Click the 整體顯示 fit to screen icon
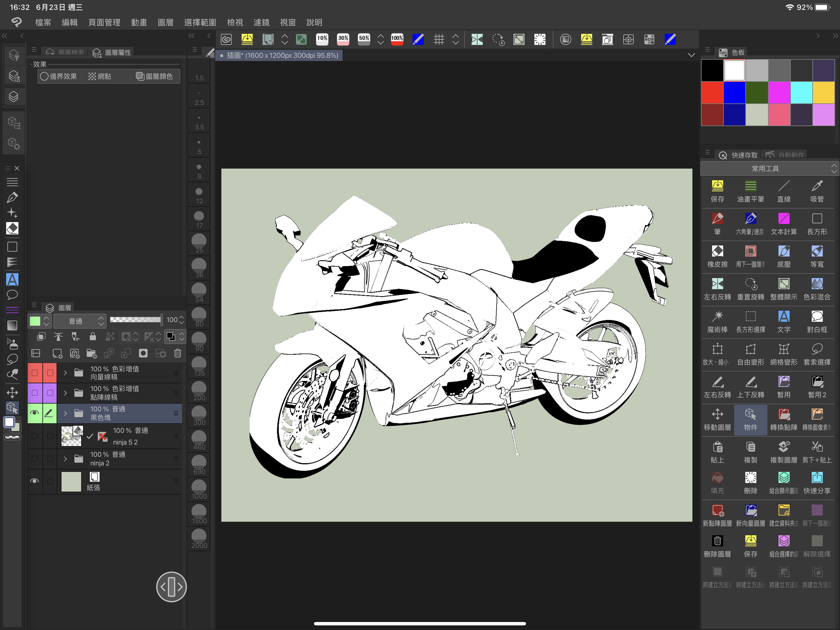This screenshot has width=840, height=630. pyautogui.click(x=783, y=289)
